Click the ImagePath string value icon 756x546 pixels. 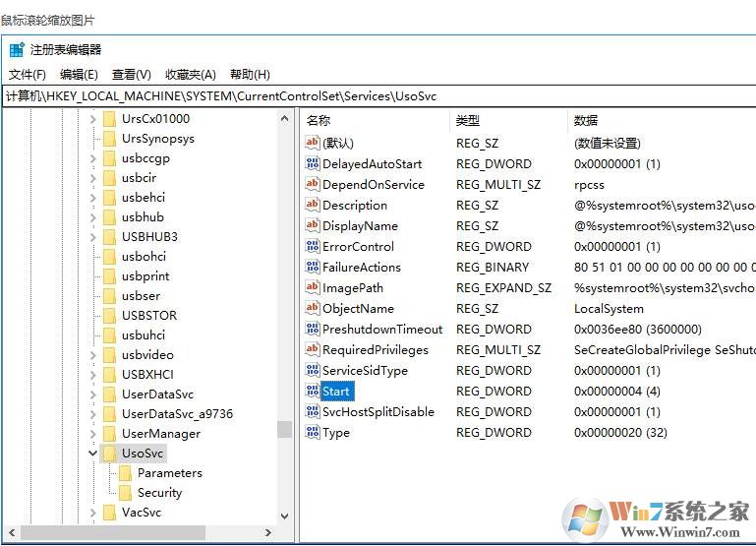tap(313, 288)
